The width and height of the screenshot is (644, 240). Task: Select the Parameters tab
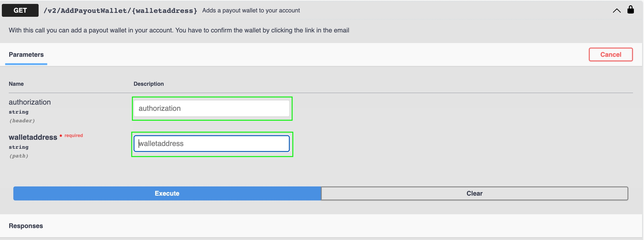point(26,55)
